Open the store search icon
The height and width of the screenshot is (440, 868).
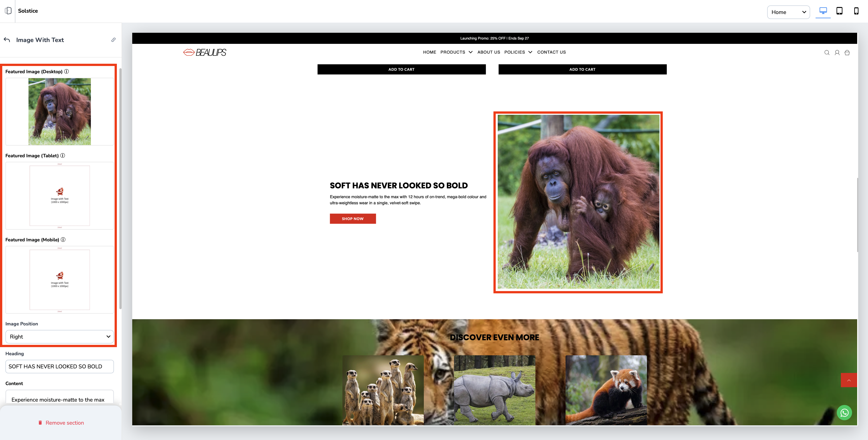click(827, 53)
